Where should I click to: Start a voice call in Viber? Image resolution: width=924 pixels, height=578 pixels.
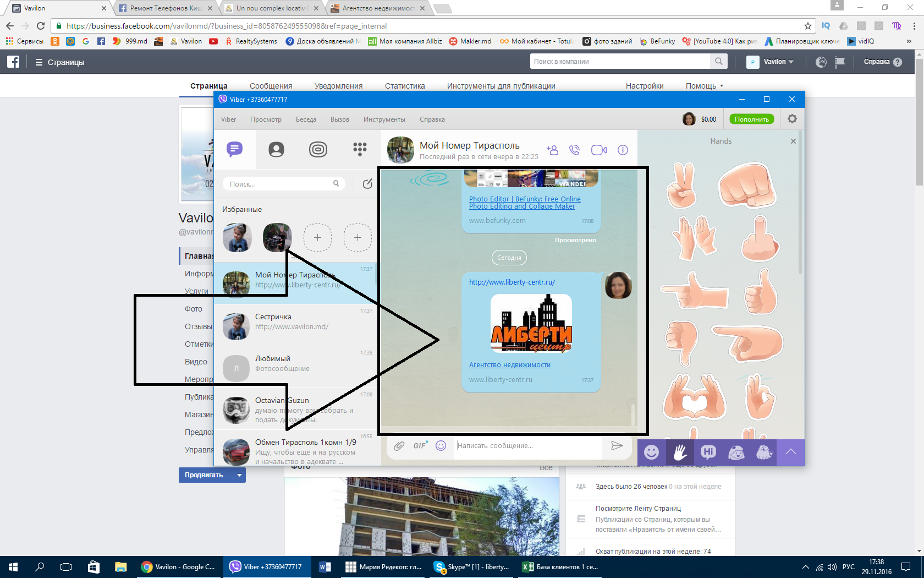click(575, 150)
